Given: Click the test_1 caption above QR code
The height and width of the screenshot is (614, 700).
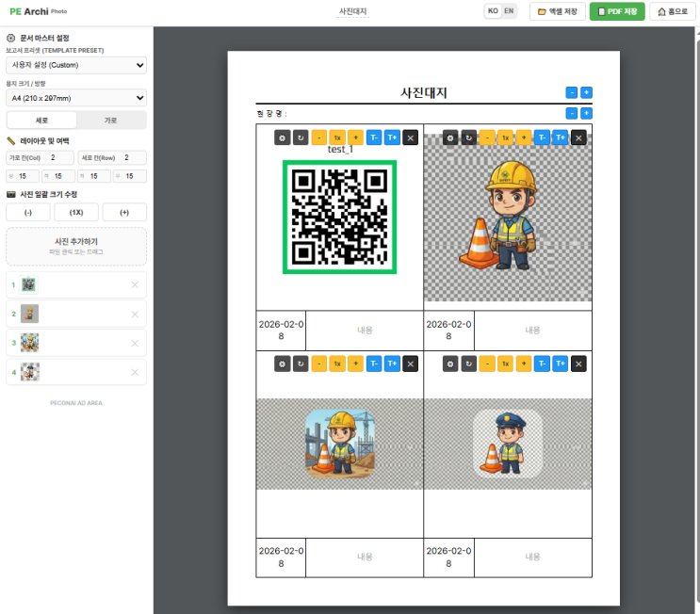Looking at the screenshot, I should 340,150.
